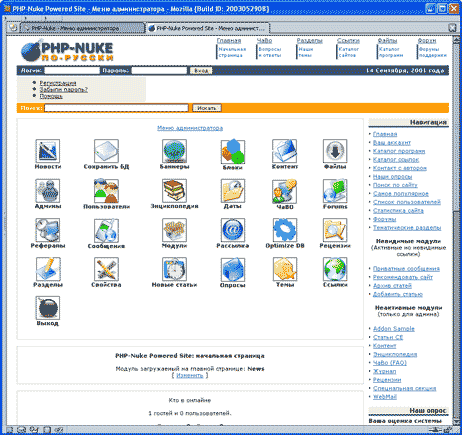Click the Вход login button
Image resolution: width=462 pixels, height=435 pixels.
(x=201, y=71)
